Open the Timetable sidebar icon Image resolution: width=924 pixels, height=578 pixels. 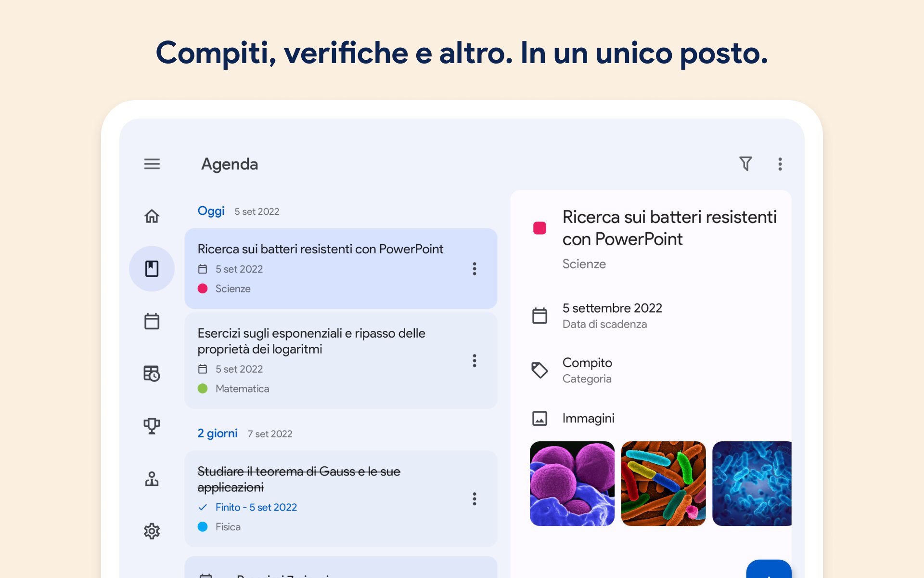[152, 373]
